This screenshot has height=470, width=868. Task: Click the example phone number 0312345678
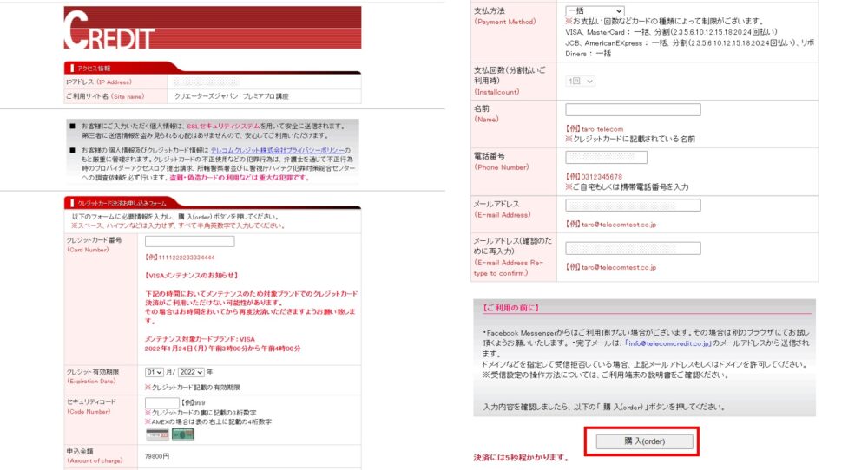tap(602, 177)
